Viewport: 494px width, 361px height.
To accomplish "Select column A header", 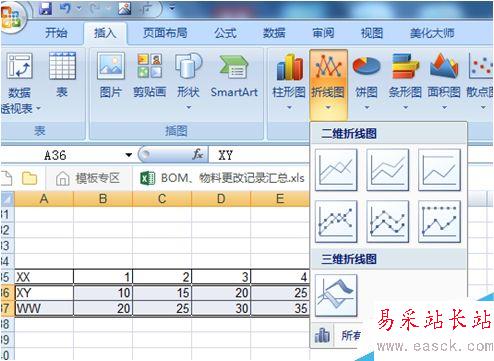I will 44,199.
